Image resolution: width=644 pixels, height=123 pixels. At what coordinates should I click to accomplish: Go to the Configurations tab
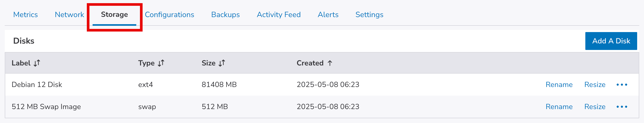coord(169,15)
